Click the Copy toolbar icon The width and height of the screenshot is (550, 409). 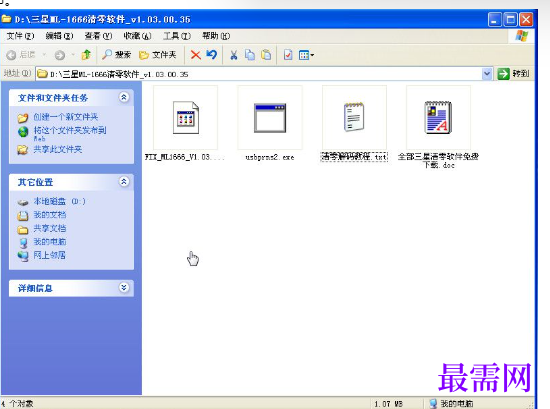click(250, 55)
